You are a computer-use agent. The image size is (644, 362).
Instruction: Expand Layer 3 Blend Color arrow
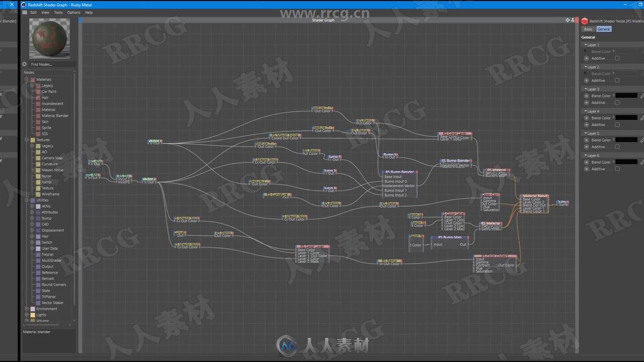[613, 96]
